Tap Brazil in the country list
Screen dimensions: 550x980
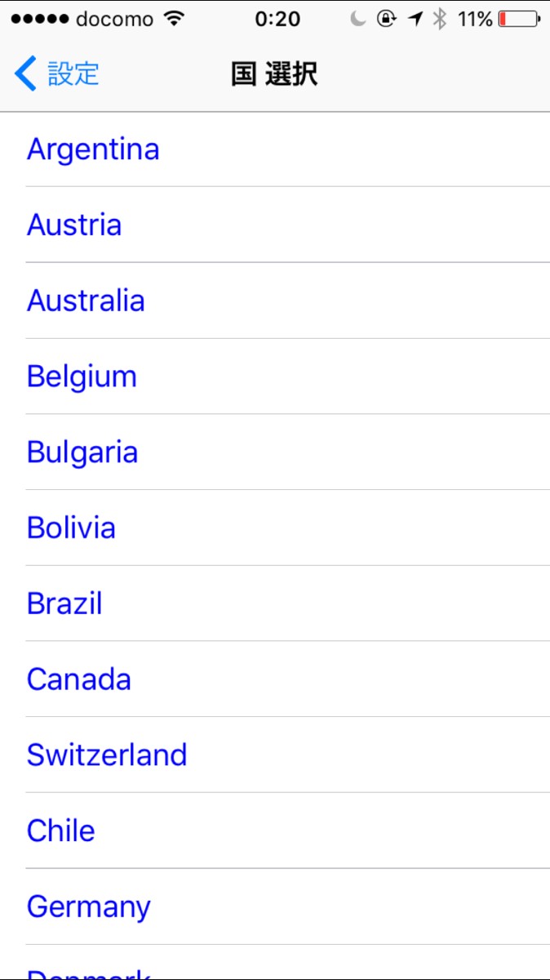pos(64,604)
